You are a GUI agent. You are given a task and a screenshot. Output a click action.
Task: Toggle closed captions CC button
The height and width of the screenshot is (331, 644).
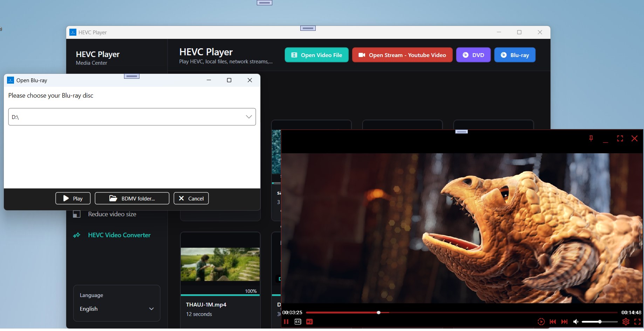tap(298, 322)
